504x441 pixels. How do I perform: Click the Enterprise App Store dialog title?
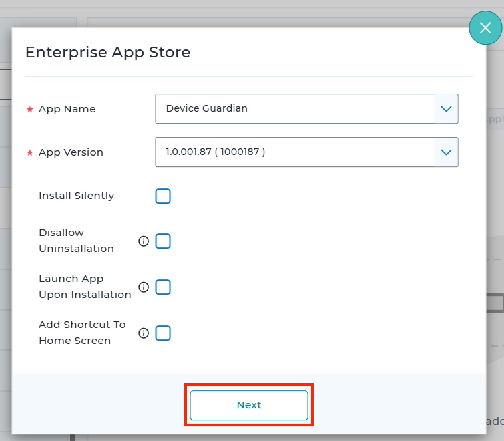107,52
